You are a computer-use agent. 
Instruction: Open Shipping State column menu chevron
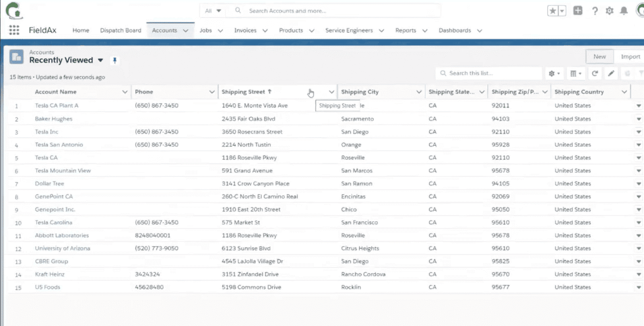(482, 92)
